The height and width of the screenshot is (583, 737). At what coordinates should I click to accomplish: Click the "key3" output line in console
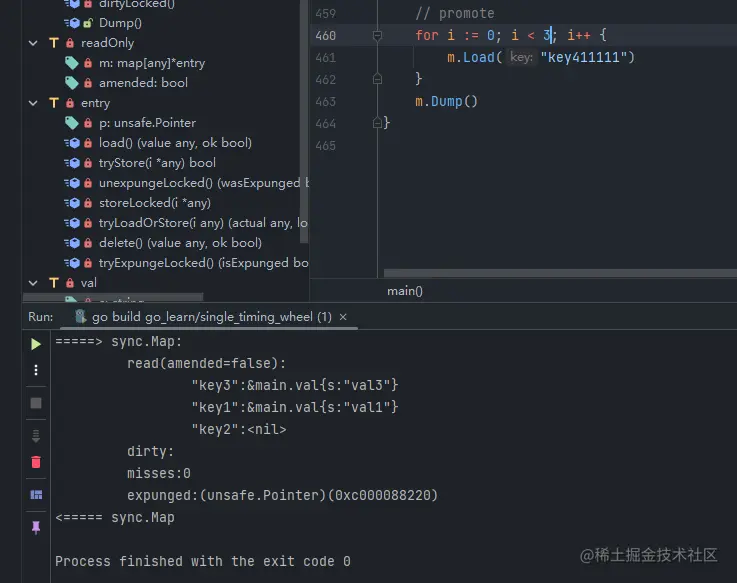coord(295,386)
